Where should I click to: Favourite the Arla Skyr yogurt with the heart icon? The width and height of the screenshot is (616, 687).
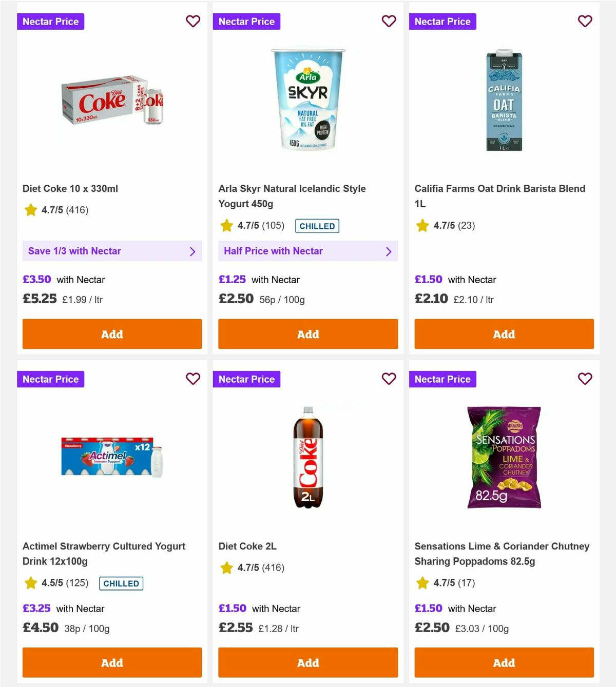[389, 21]
